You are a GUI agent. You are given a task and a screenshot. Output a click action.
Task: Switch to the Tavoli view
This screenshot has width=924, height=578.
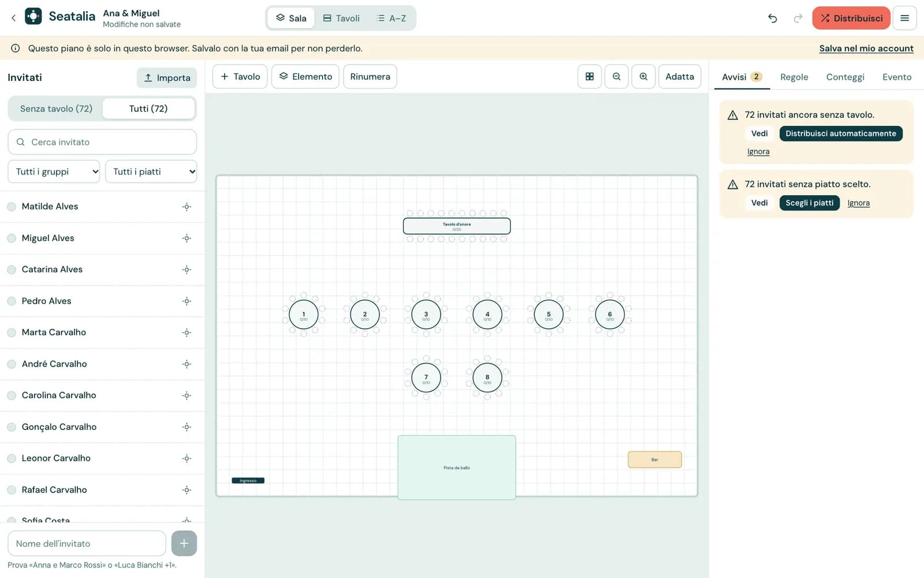pyautogui.click(x=341, y=18)
